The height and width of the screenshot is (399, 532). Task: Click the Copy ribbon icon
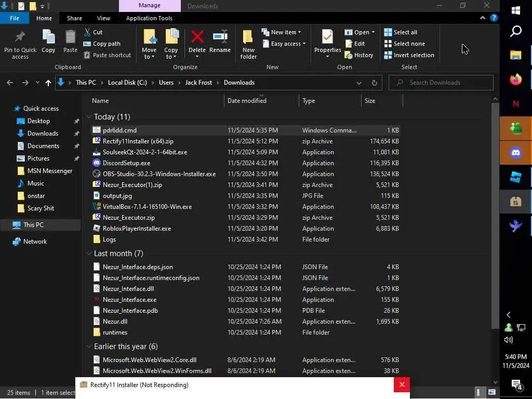pos(48,37)
